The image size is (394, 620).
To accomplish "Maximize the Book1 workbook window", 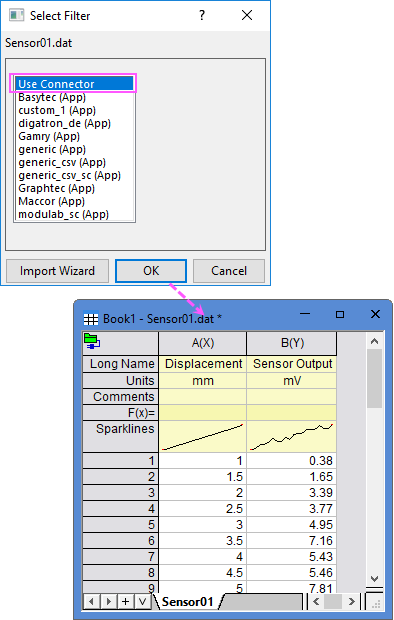I will pos(340,314).
